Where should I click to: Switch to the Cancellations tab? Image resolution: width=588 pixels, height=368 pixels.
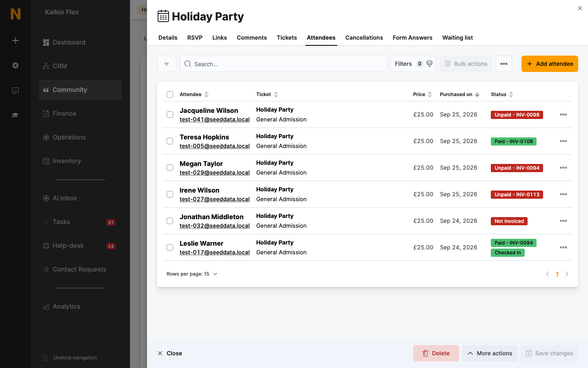point(364,38)
